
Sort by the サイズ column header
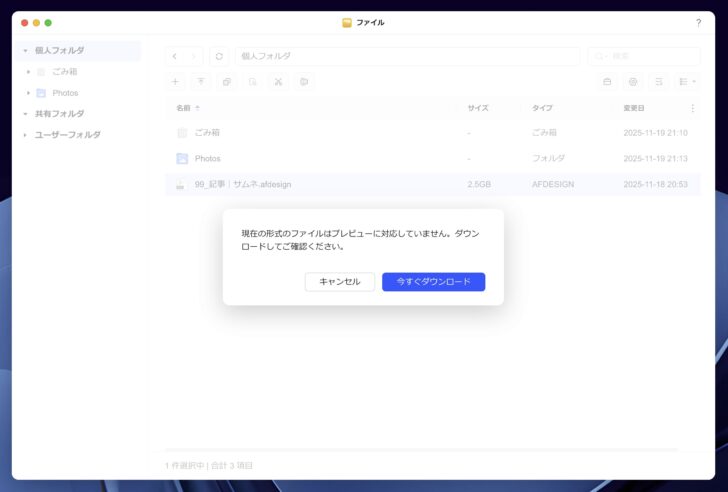pyautogui.click(x=478, y=108)
